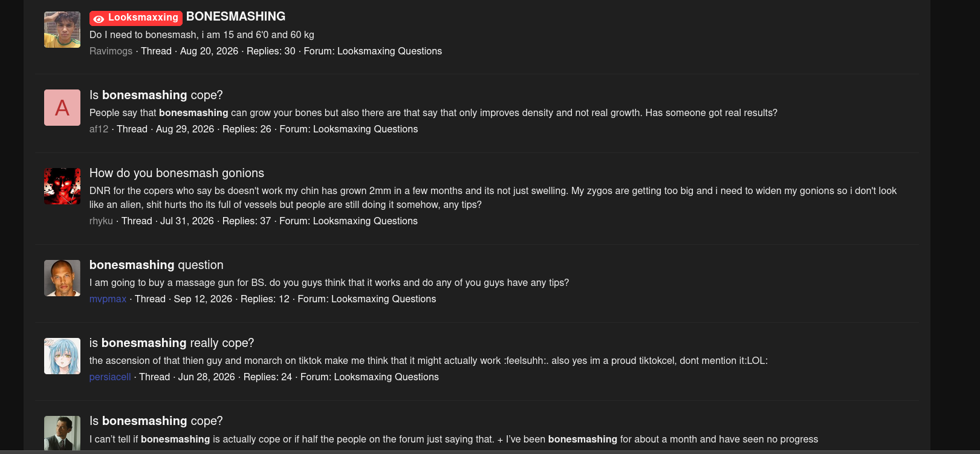Click mvpmax's profile avatar photo
The width and height of the screenshot is (980, 454).
point(62,278)
